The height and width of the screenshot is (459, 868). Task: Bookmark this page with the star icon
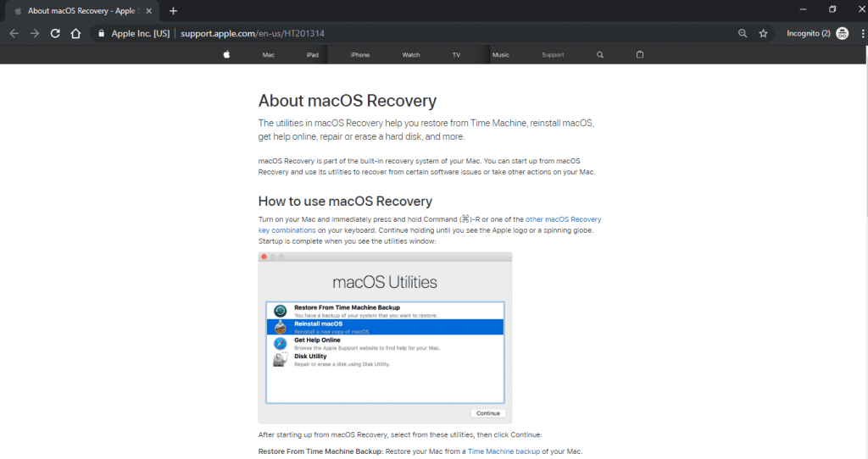click(764, 34)
